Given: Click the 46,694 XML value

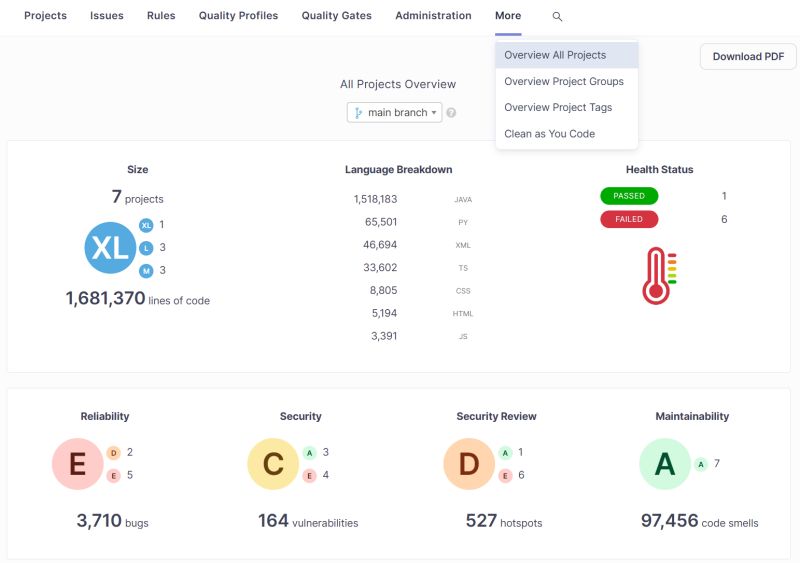Looking at the screenshot, I should pos(380,245).
